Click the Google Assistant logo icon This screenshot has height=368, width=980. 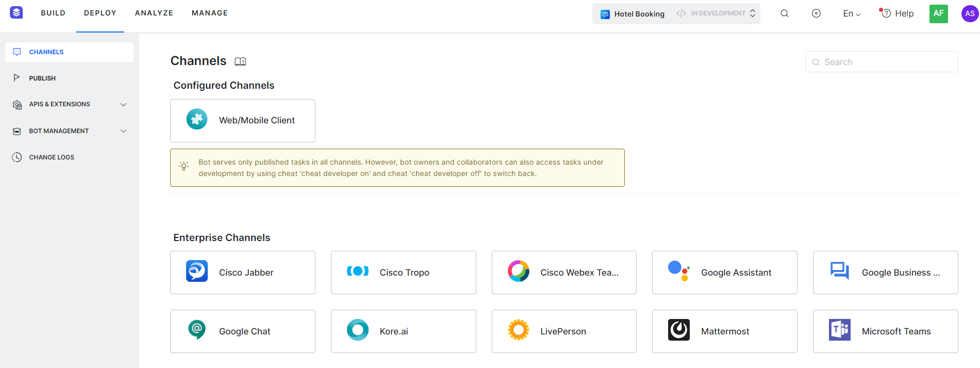point(679,271)
